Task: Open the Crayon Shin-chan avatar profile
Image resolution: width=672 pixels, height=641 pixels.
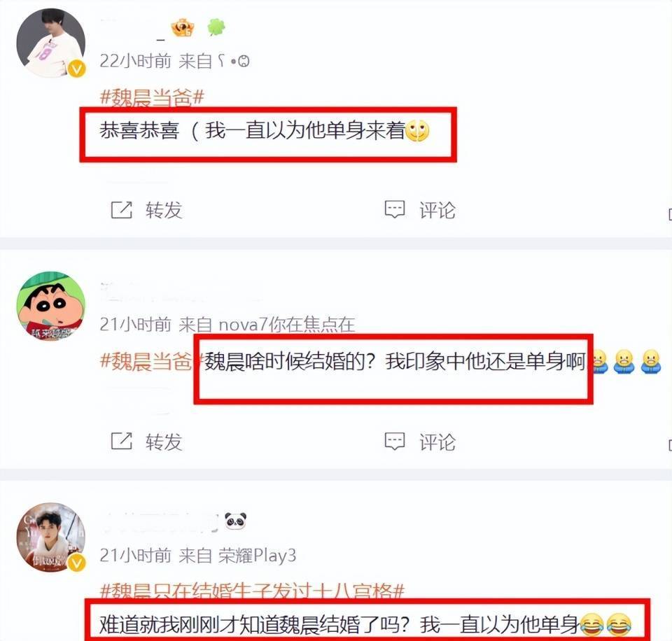Action: [50, 306]
